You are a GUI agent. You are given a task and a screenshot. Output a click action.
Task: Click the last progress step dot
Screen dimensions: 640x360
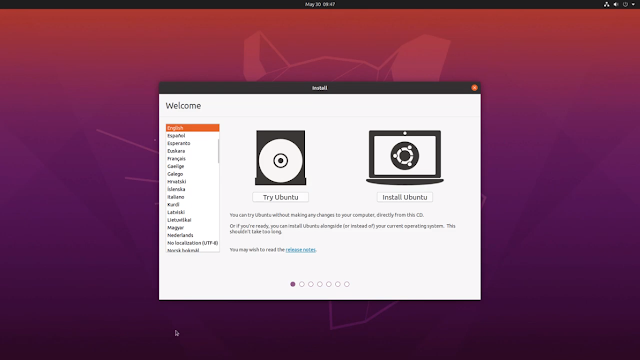click(x=347, y=284)
